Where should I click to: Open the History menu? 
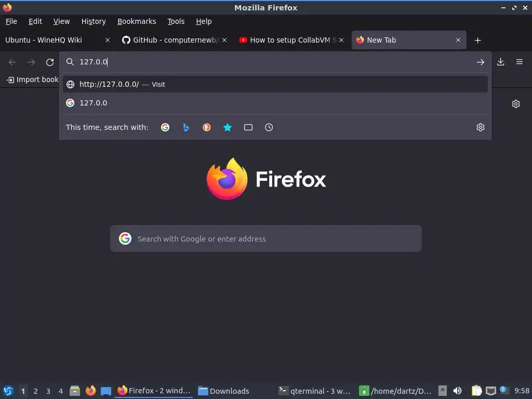click(x=94, y=21)
